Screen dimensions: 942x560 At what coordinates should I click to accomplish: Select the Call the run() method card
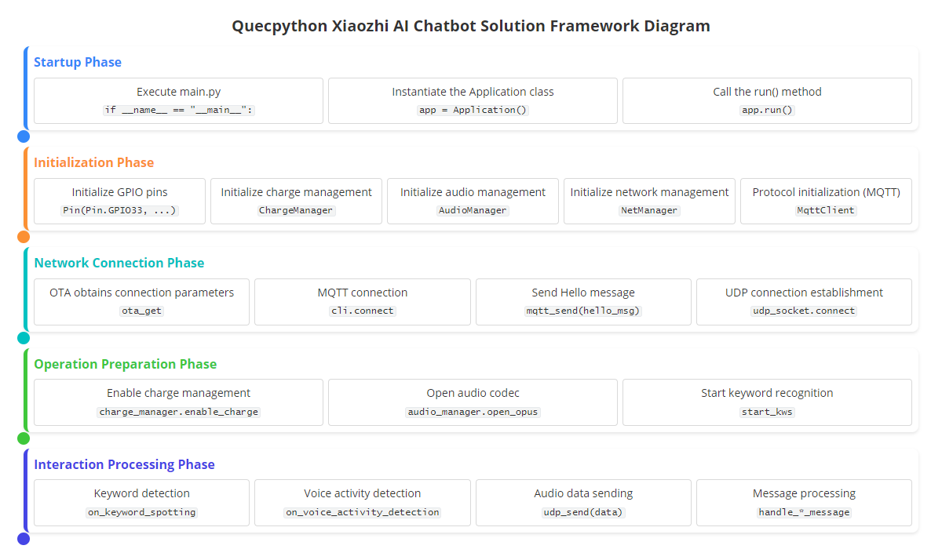[767, 100]
